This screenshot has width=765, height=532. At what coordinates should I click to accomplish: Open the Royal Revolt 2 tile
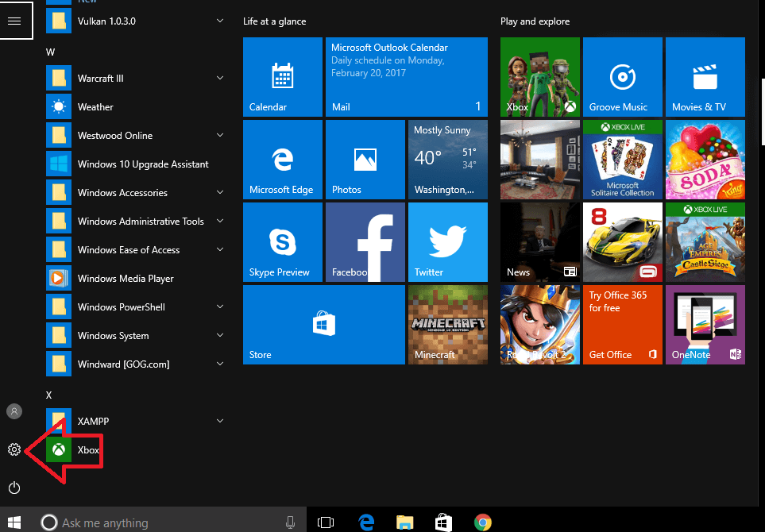[x=540, y=325]
